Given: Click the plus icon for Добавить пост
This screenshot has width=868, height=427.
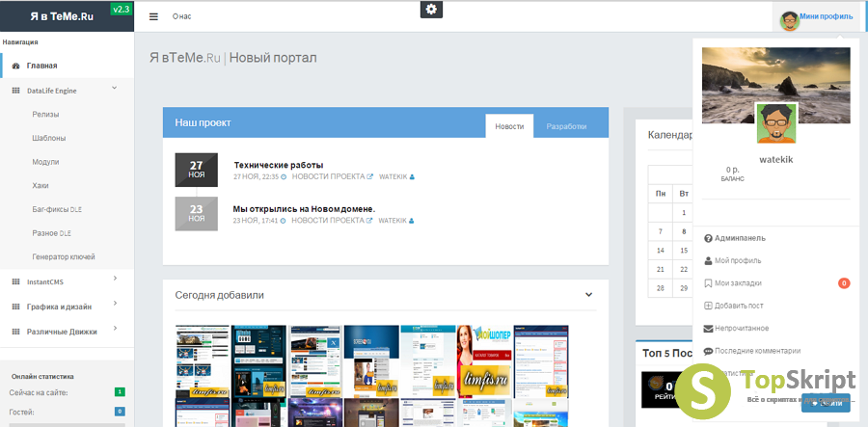Looking at the screenshot, I should [x=708, y=306].
